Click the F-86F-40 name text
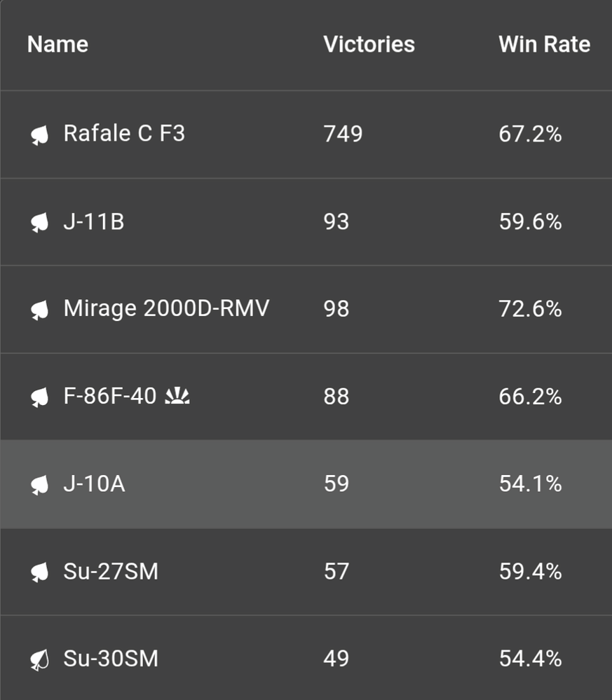The image size is (612, 700). [110, 397]
